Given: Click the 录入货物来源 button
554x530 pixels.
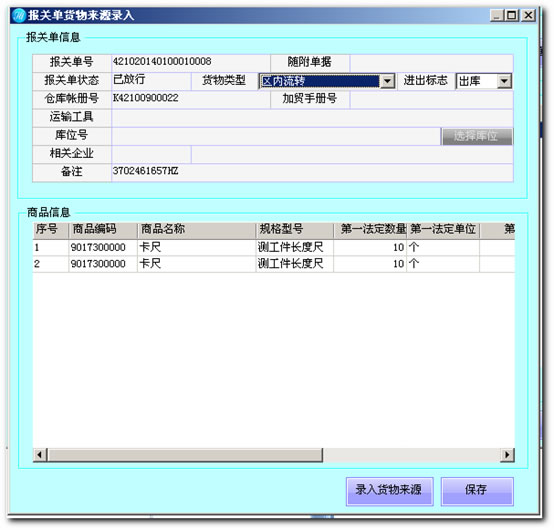Looking at the screenshot, I should pyautogui.click(x=390, y=491).
